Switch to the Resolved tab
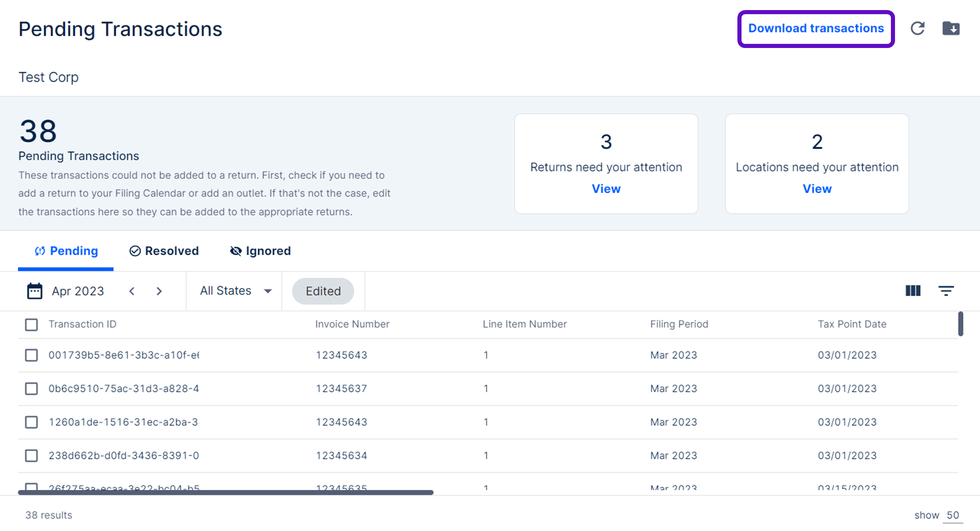Image resolution: width=980 pixels, height=531 pixels. pos(164,251)
